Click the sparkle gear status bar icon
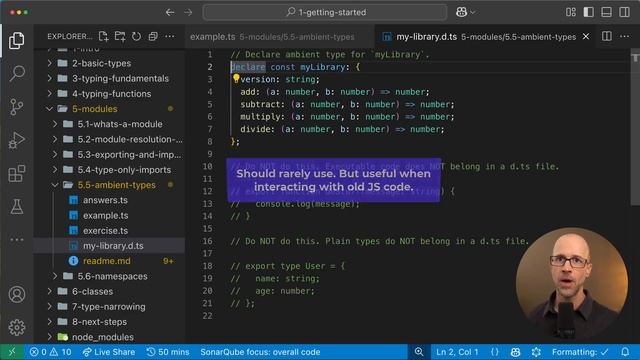Image resolution: width=640 pixels, height=360 pixels. pyautogui.click(x=536, y=352)
